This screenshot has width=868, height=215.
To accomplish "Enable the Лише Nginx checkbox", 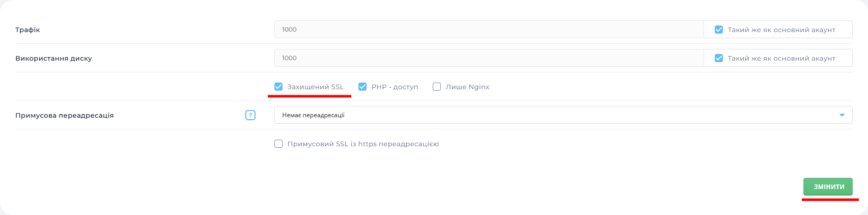I will click(437, 87).
